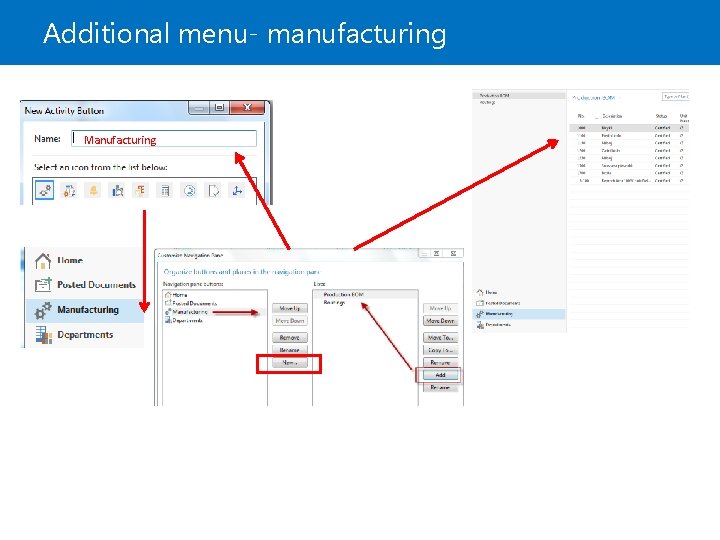Open Home in the large navigation pane
Viewport: 720px width, 540px height.
tap(83, 260)
